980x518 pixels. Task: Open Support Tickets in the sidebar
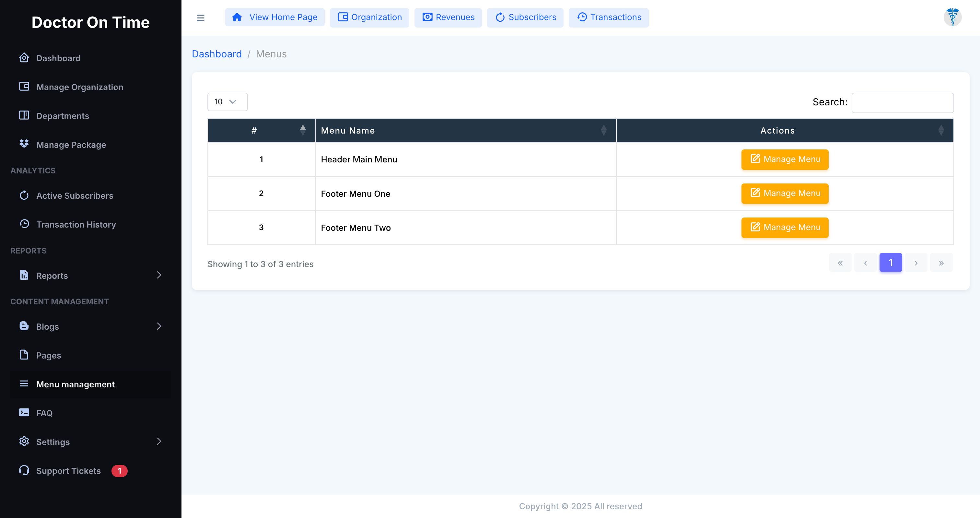pyautogui.click(x=90, y=471)
